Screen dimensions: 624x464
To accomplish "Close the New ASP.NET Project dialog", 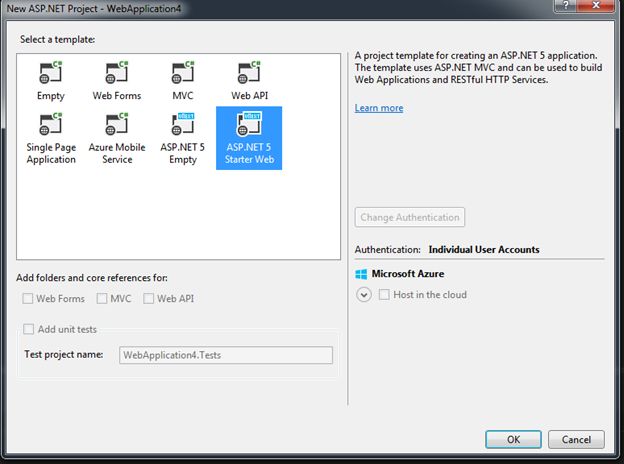I will 595,6.
